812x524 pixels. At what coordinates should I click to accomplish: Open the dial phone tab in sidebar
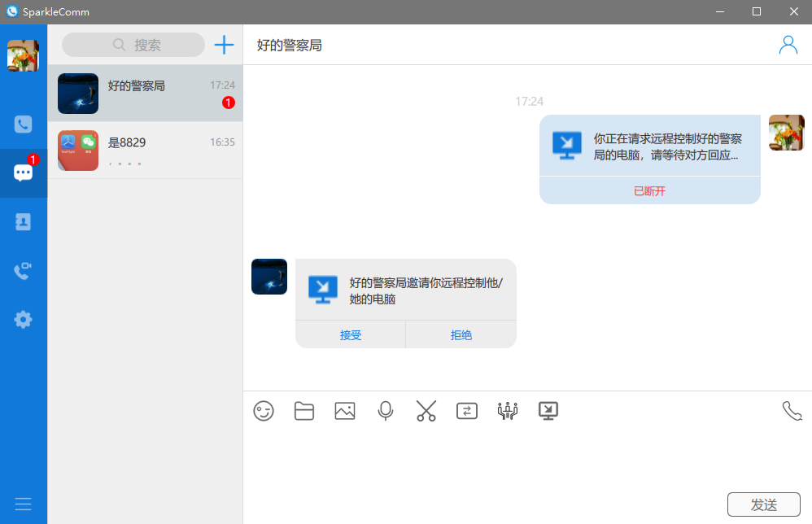(24, 124)
